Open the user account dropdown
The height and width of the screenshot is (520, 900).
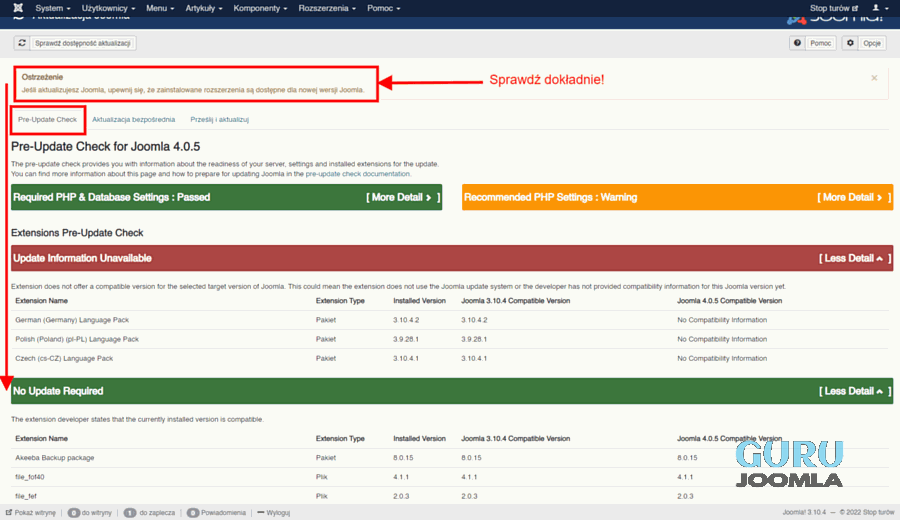880,8
